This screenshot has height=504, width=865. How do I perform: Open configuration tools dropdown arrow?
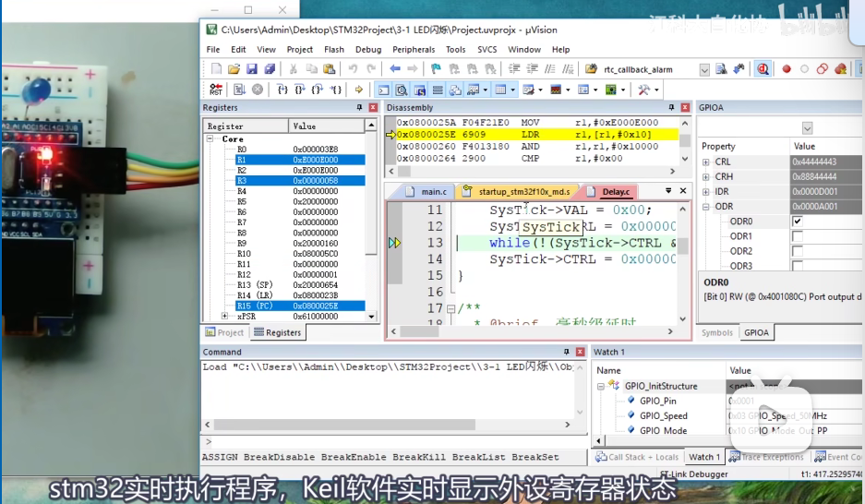pos(656,90)
